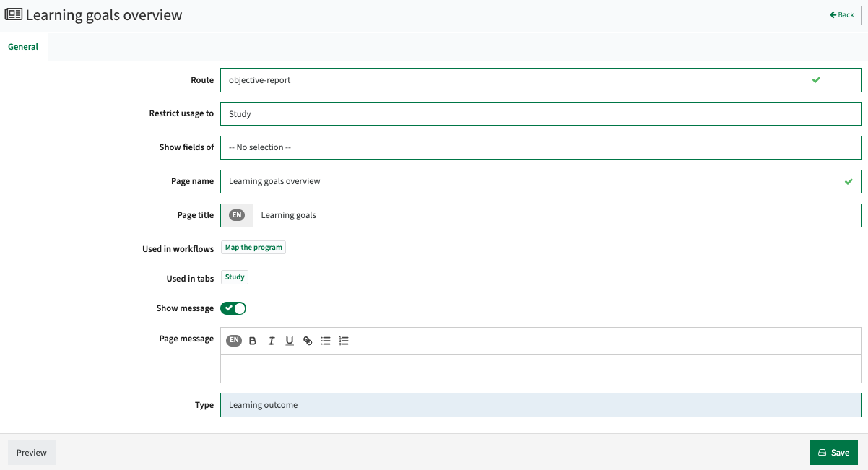Open the Restrict usage to dropdown

(540, 114)
